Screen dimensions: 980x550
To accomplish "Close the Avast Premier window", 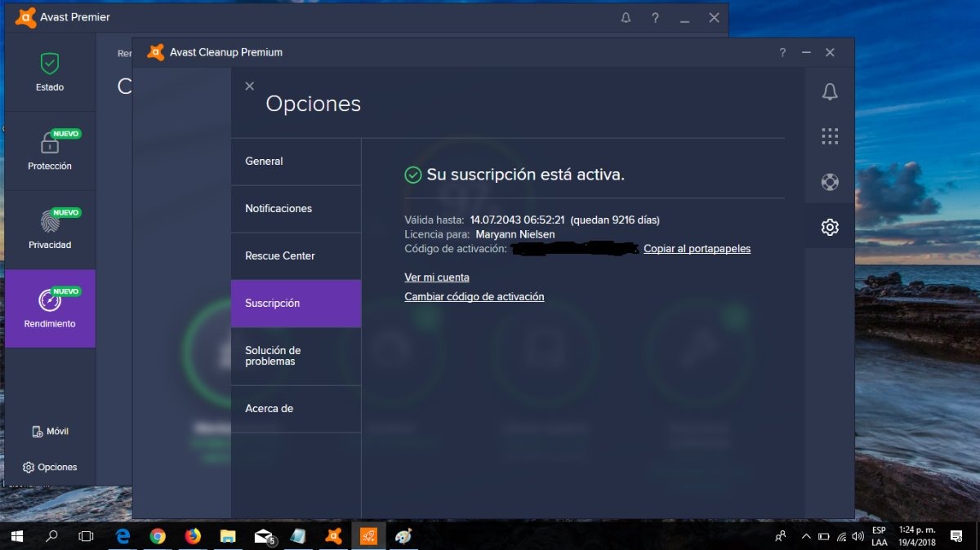I will tap(714, 17).
